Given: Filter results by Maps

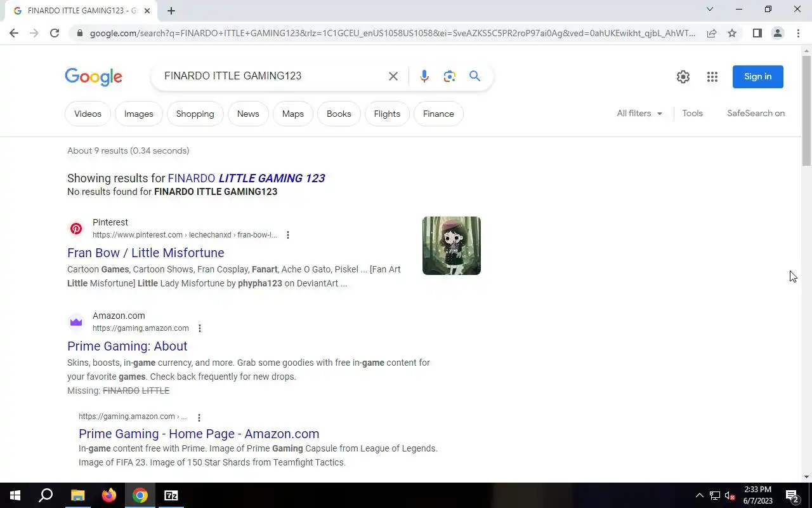Looking at the screenshot, I should [x=292, y=114].
